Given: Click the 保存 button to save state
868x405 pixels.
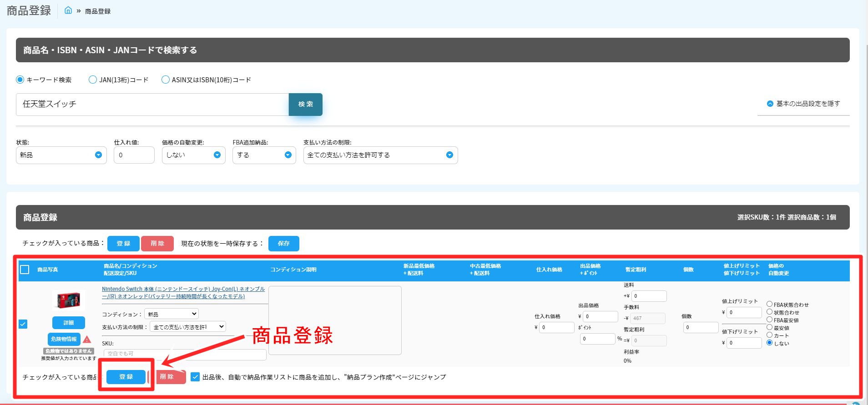Looking at the screenshot, I should tap(283, 244).
